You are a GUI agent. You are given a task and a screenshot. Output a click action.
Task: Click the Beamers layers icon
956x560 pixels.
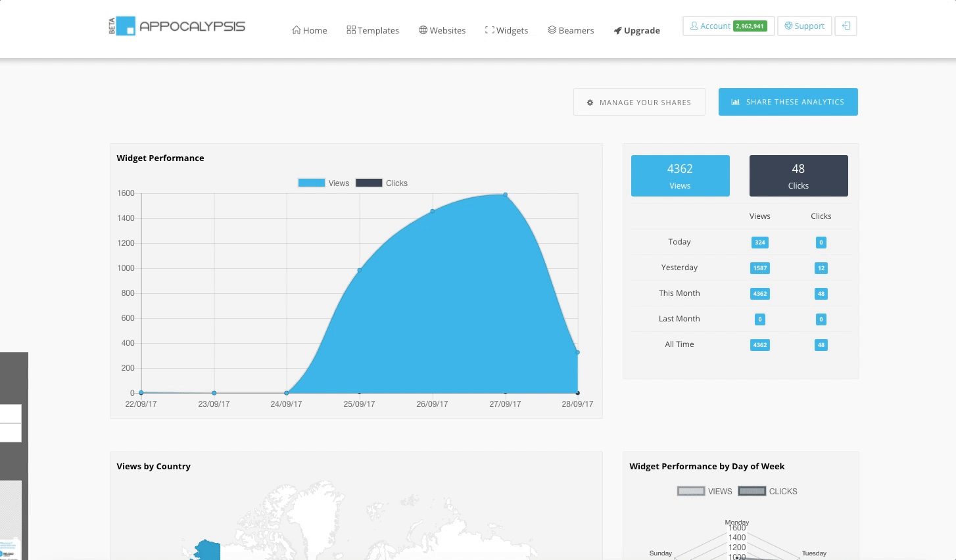coord(552,30)
